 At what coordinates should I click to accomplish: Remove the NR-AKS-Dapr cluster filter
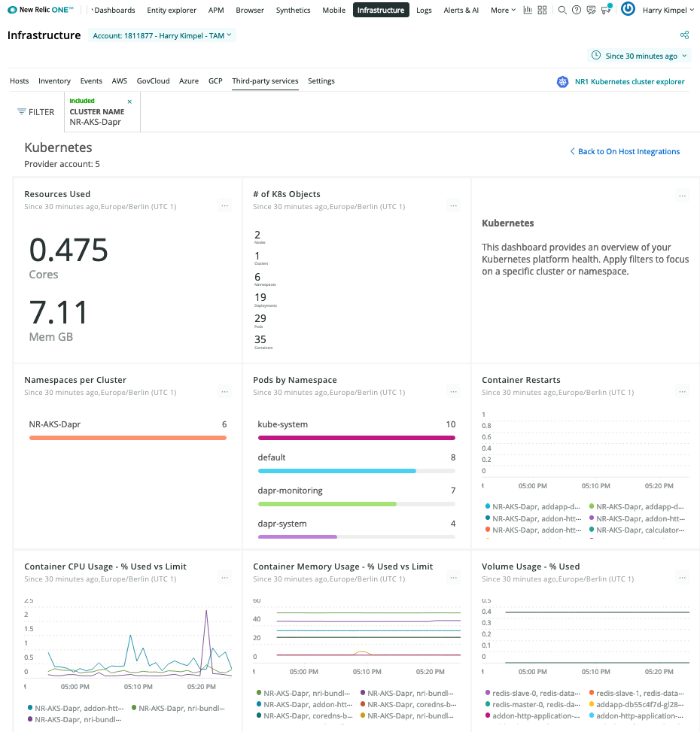click(129, 100)
